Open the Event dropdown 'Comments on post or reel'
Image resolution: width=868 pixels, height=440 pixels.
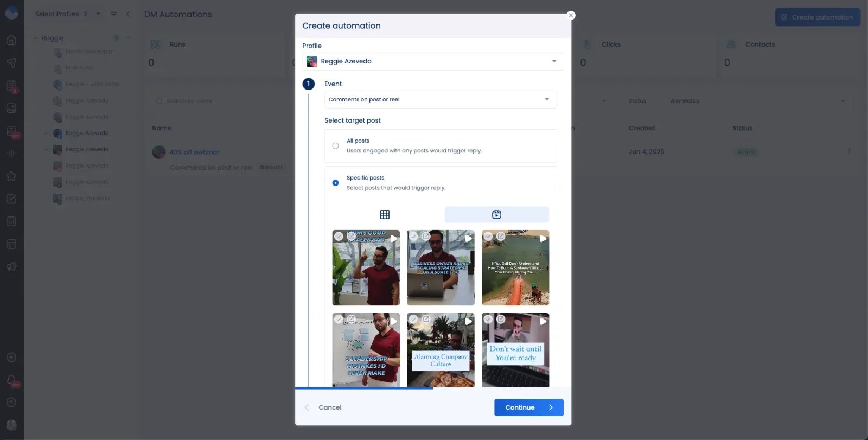[x=441, y=99]
